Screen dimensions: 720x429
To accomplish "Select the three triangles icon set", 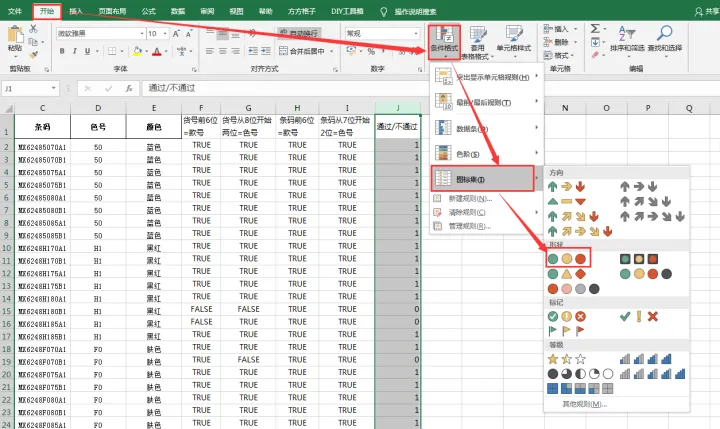I will [567, 201].
